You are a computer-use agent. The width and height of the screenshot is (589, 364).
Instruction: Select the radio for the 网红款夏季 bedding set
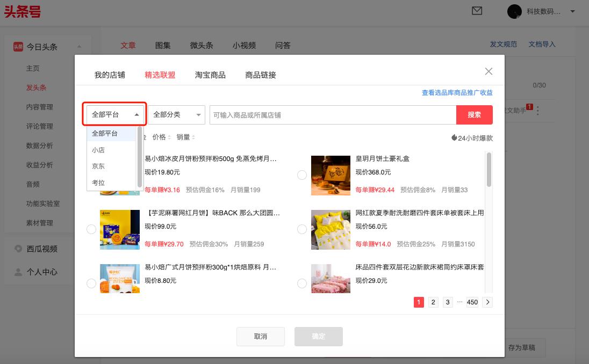(x=302, y=229)
